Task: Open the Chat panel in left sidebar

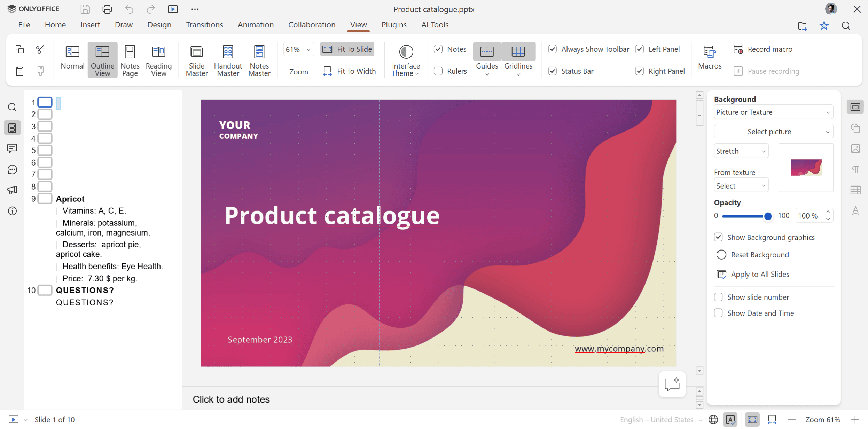Action: click(x=12, y=169)
